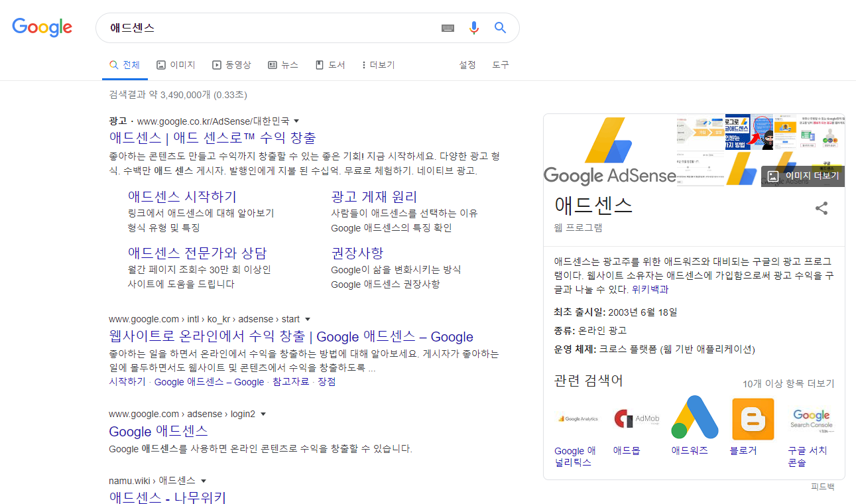This screenshot has height=504, width=856.
Task: Open 웹사이트로 온라인에서 수익 창출 result
Action: (x=291, y=336)
